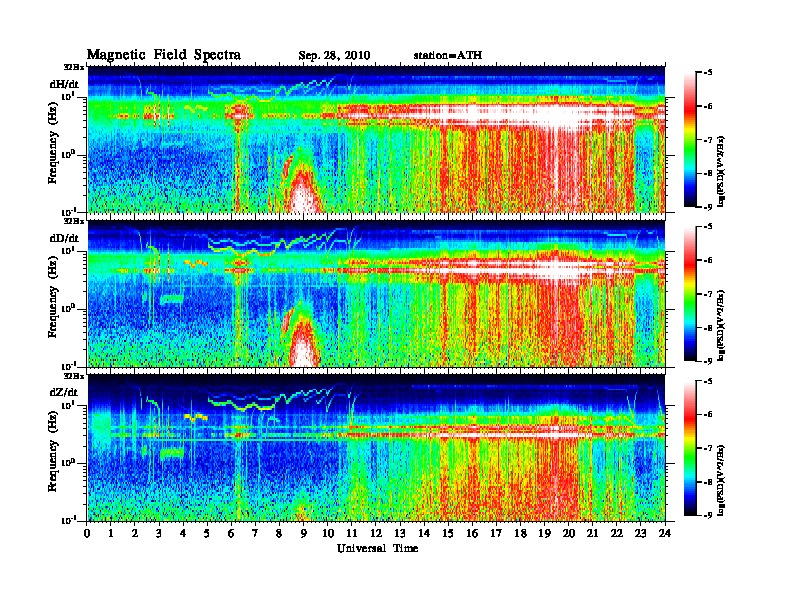Click the x-axis tick label "3"
The image size is (792, 612).
(x=159, y=533)
